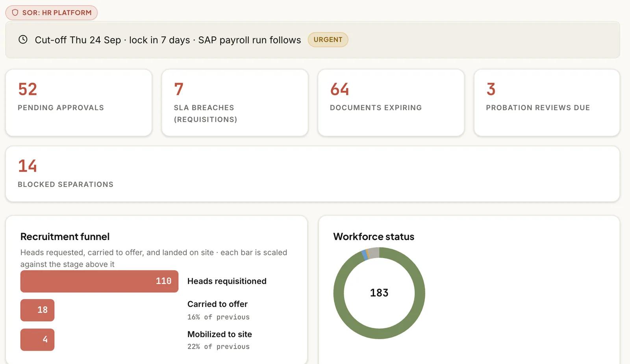Click the '16% of previous' label
This screenshot has height=364, width=630.
point(219,317)
